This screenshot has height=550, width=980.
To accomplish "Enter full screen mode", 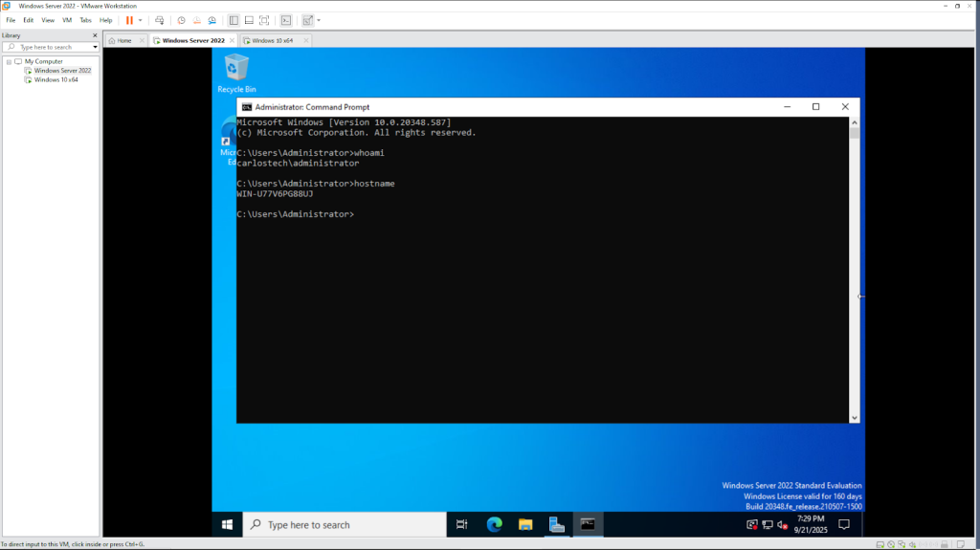I will (x=264, y=20).
